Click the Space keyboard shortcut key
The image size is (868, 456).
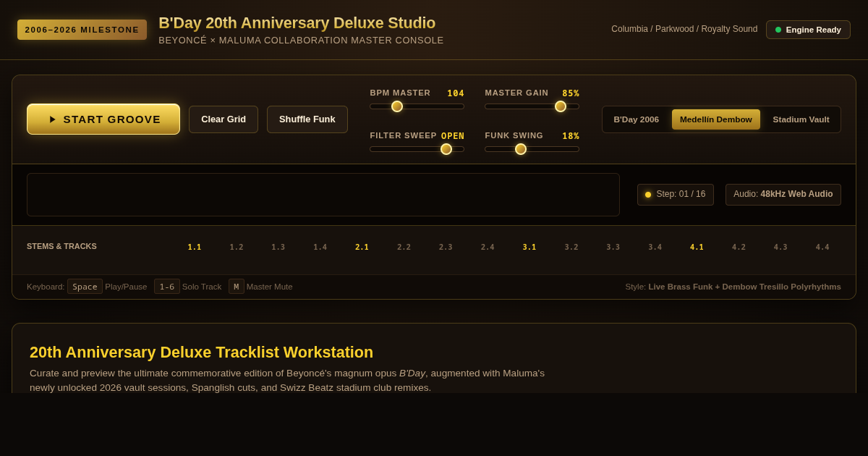tap(85, 287)
